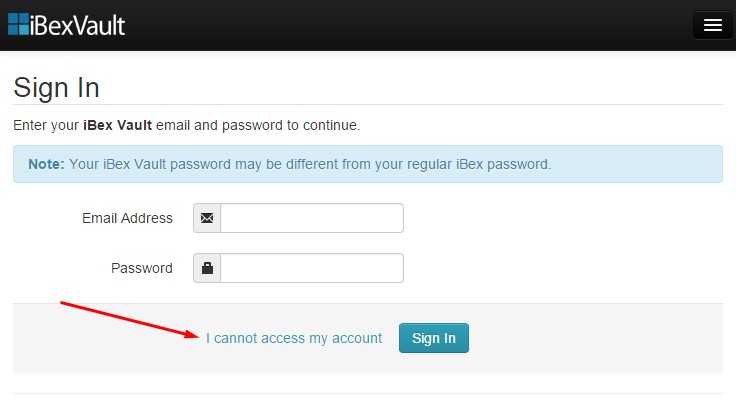Viewport: 736px width, 406px height.
Task: Click the blue squares iBexVault logo icon
Action: pyautogui.click(x=18, y=24)
